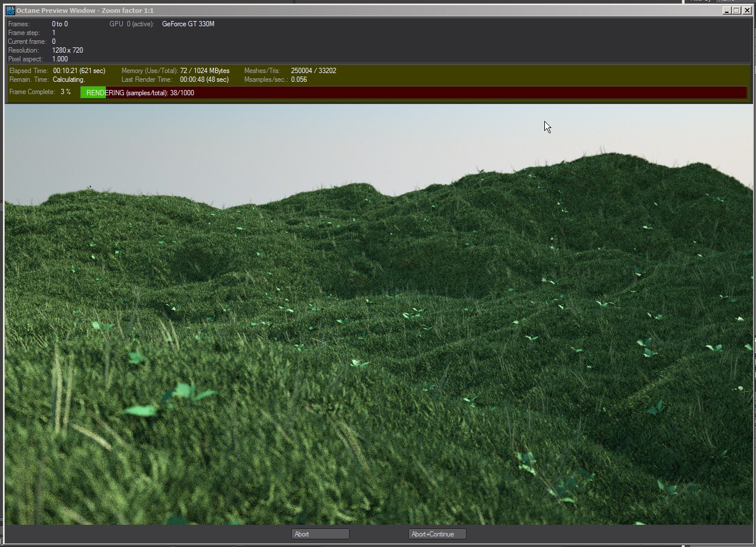
Task: Click the rendered grass hill image
Action: (378, 314)
